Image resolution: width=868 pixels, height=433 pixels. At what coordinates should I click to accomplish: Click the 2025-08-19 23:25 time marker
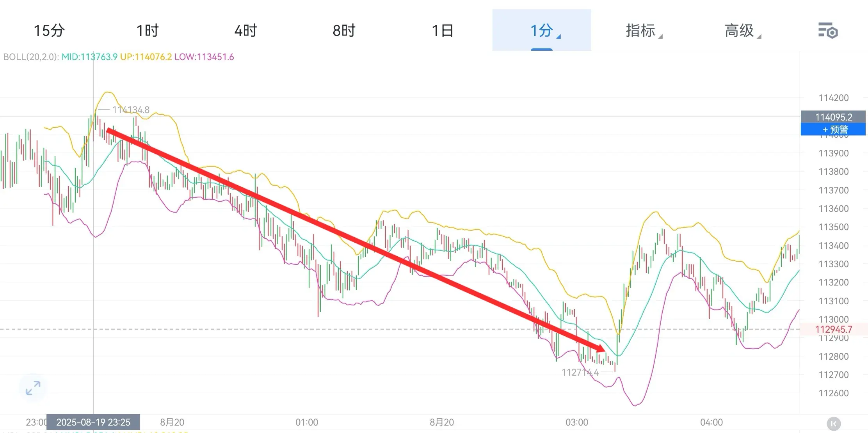pyautogui.click(x=93, y=422)
